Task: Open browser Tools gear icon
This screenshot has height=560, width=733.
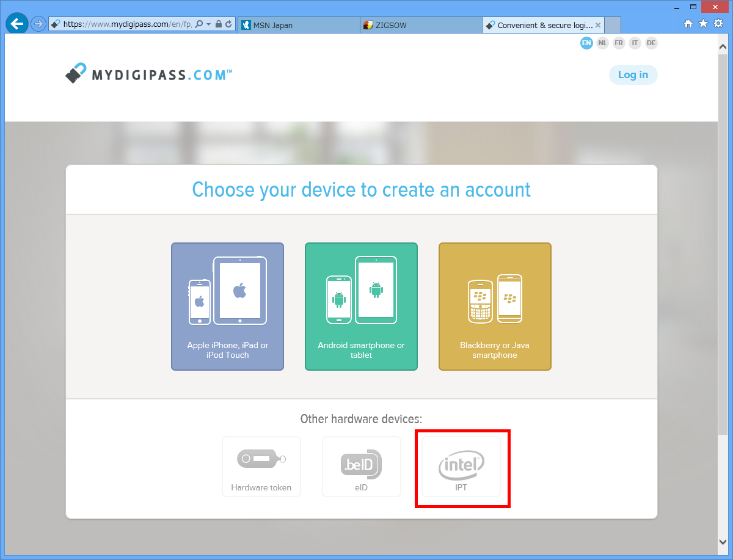Action: click(x=718, y=24)
